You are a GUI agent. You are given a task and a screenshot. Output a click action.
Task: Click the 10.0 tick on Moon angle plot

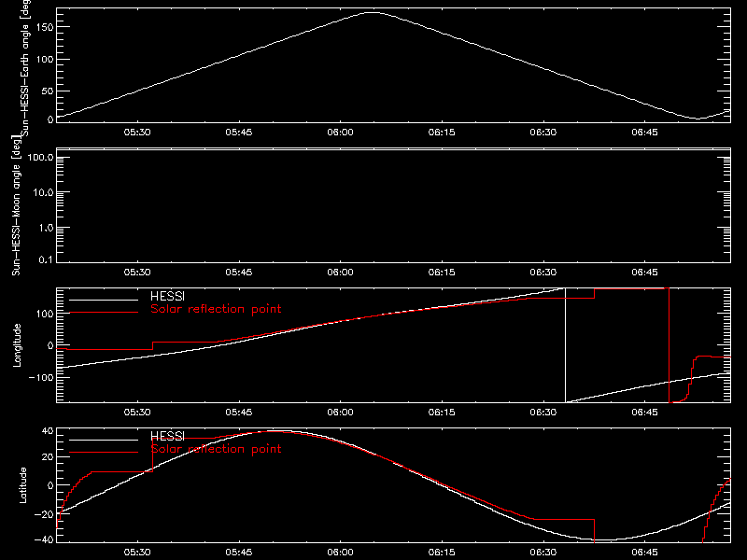coord(43,193)
